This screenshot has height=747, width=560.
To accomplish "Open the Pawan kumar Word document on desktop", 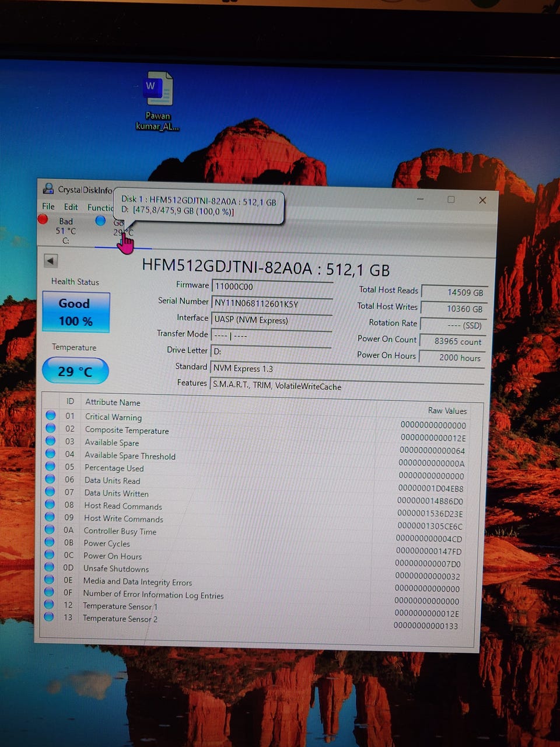I will tap(158, 100).
